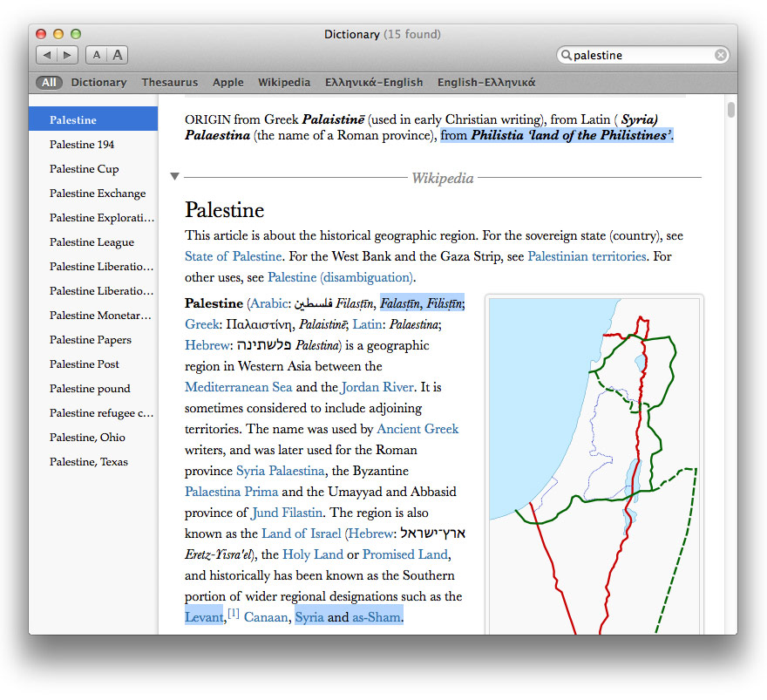Click the Wikipedia section heading
767x700 pixels.
click(x=443, y=178)
